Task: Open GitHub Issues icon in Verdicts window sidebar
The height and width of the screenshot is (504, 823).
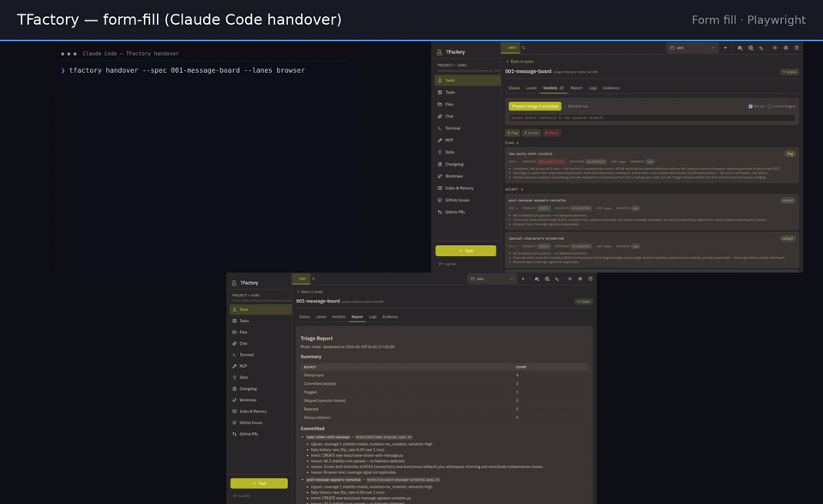Action: click(x=440, y=200)
